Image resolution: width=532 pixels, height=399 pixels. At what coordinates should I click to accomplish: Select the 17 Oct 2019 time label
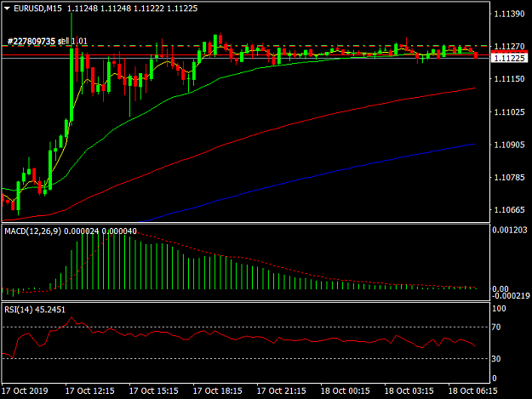(25, 390)
